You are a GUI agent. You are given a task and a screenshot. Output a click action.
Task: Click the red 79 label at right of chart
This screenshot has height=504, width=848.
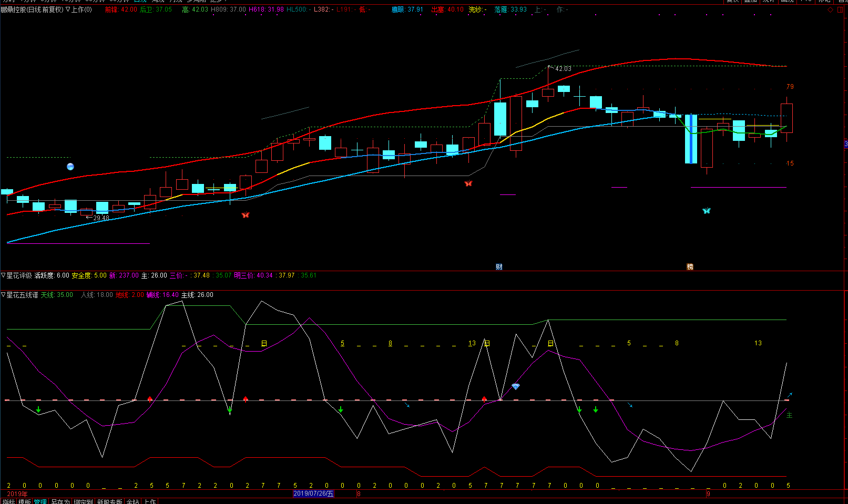[790, 87]
